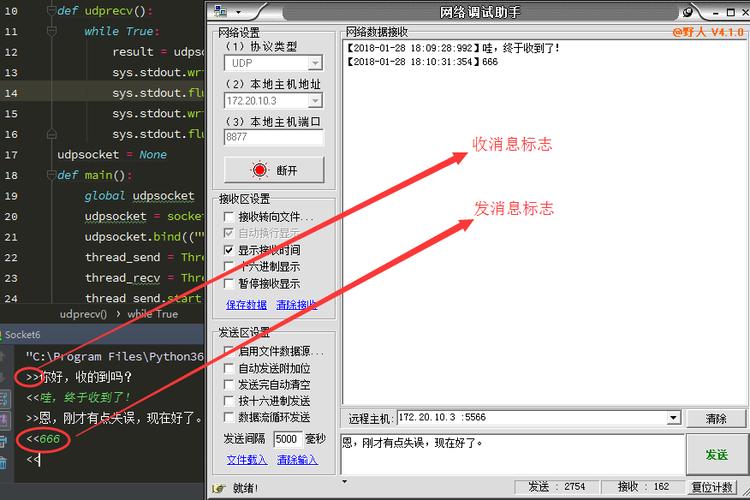Open the 协议类型 UDP dropdown
Viewport: 750px width, 500px height.
[315, 63]
